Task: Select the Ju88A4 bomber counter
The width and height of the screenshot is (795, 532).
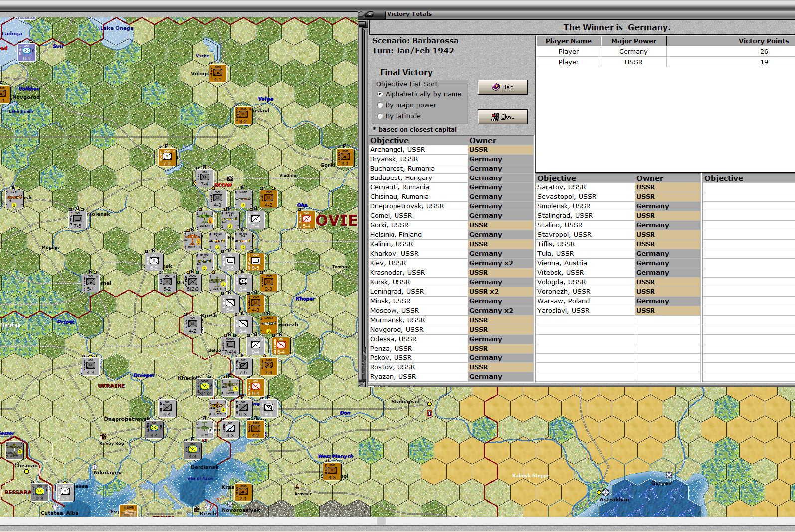Action: tap(205, 220)
